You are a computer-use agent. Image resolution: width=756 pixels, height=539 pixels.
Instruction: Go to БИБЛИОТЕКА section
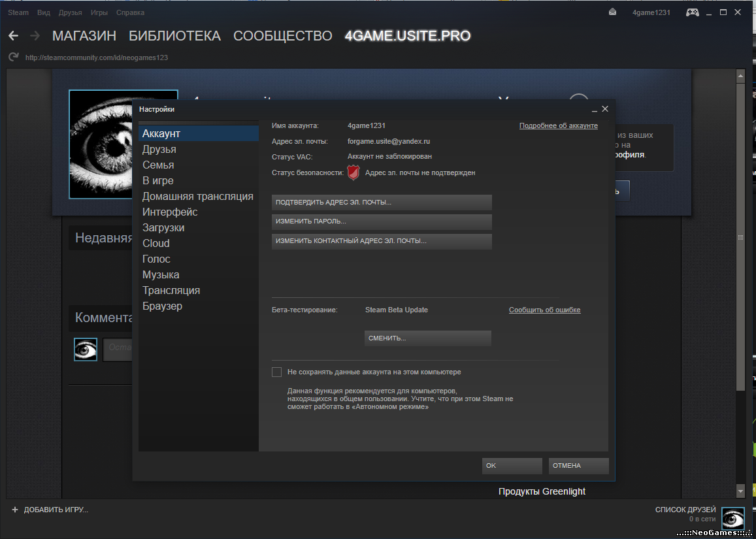click(174, 36)
